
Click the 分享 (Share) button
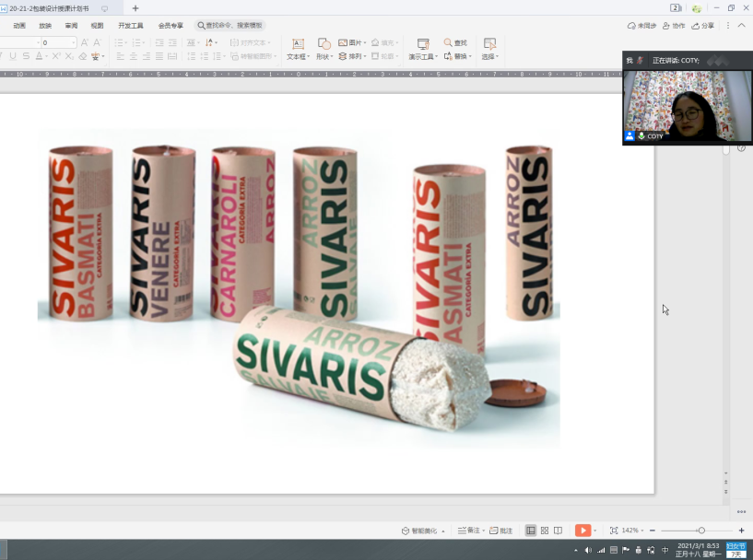click(x=702, y=26)
